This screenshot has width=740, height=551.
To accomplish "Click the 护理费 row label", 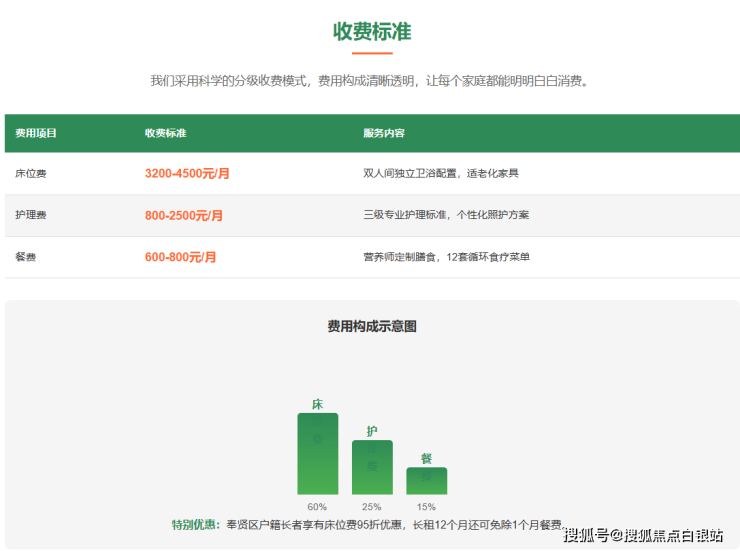I will click(30, 215).
